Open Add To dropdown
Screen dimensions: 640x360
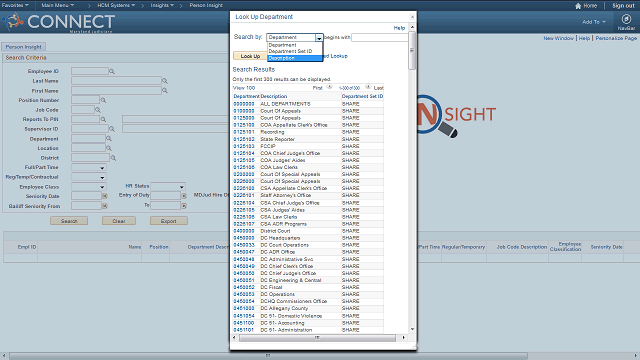(x=594, y=22)
